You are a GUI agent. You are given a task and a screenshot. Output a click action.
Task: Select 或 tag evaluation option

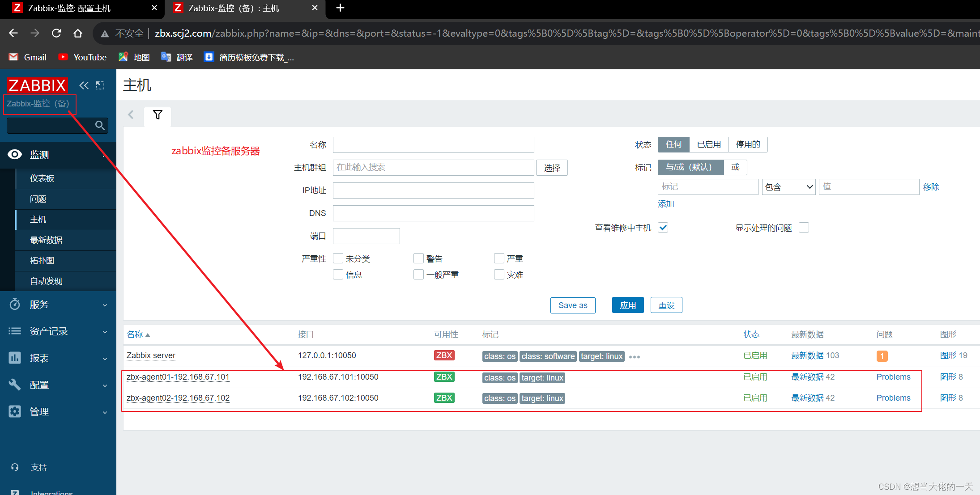tap(735, 167)
